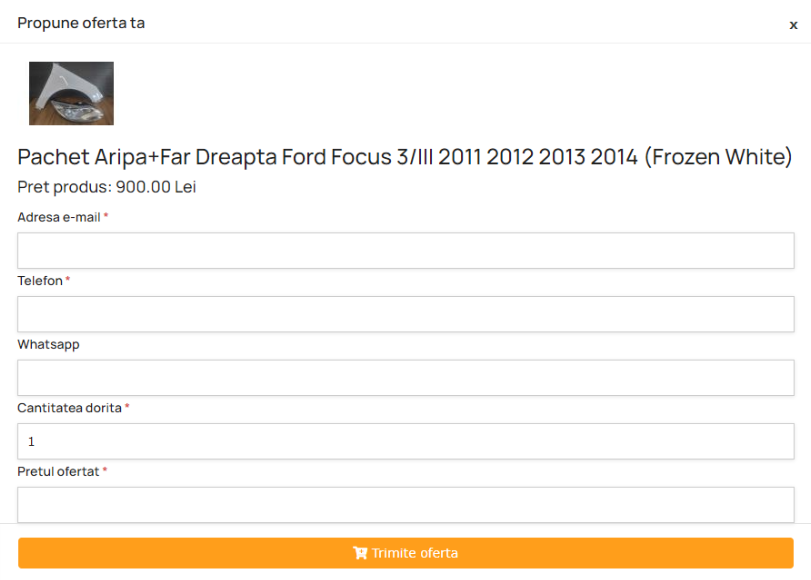Click the Adresa e-mail label
Viewport: 811px width, 580px height.
[x=59, y=217]
